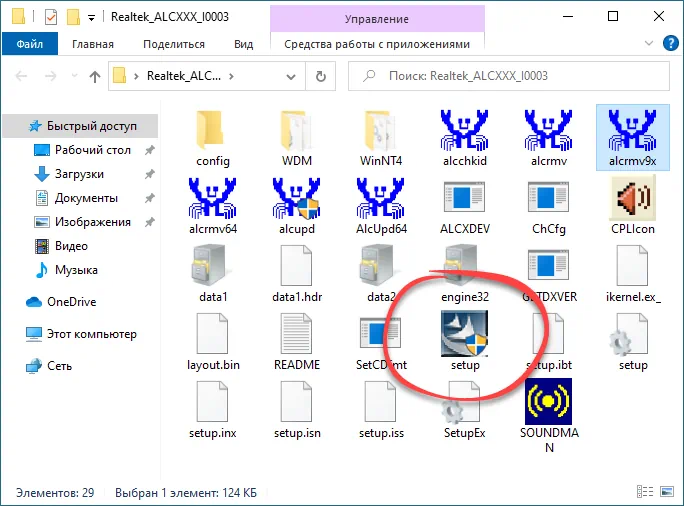This screenshot has width=684, height=506.
Task: Select the SetupEx file icon
Action: click(x=465, y=410)
